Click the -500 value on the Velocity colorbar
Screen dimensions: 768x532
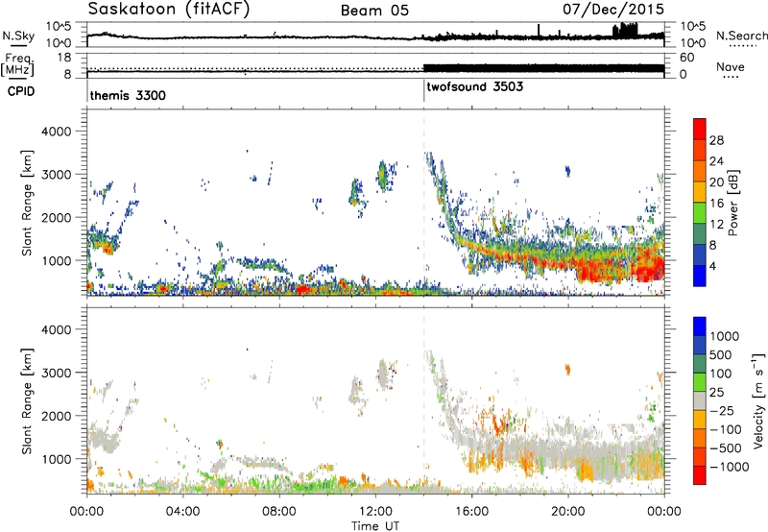(726, 447)
